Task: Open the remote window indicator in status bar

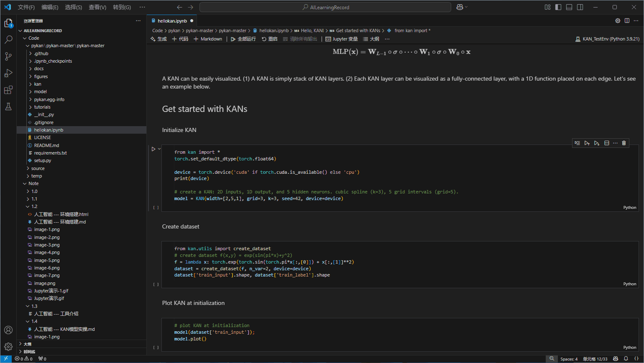Action: click(6, 359)
